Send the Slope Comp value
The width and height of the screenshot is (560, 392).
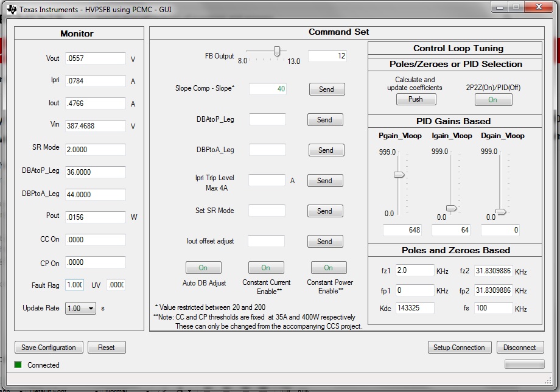(x=326, y=89)
